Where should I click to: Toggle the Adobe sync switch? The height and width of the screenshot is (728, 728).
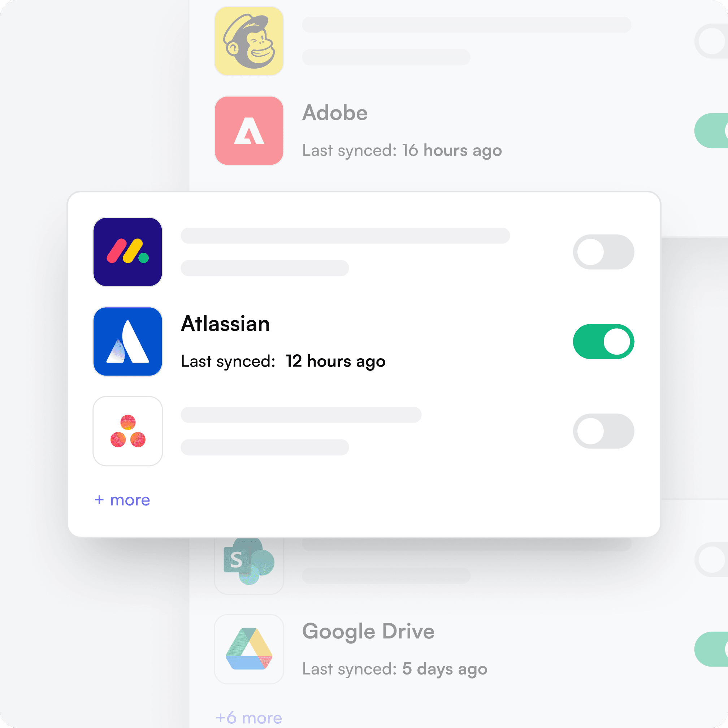click(711, 130)
